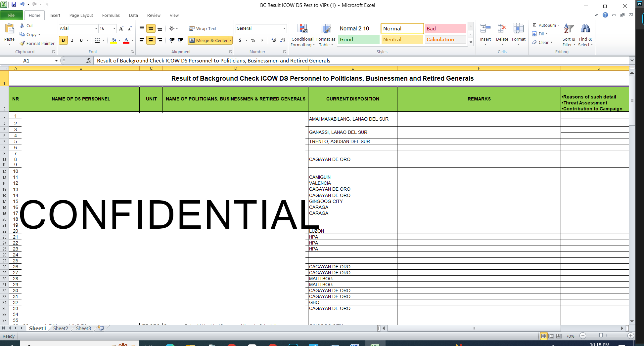Viewport: 644px width, 346px height.
Task: Click the Fill button in Editing
Action: click(x=540, y=34)
